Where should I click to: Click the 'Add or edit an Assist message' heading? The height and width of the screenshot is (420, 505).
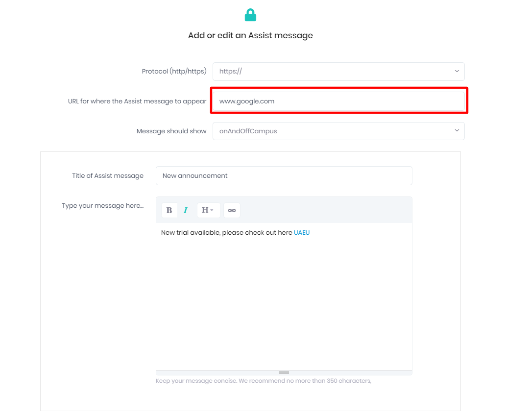point(250,35)
